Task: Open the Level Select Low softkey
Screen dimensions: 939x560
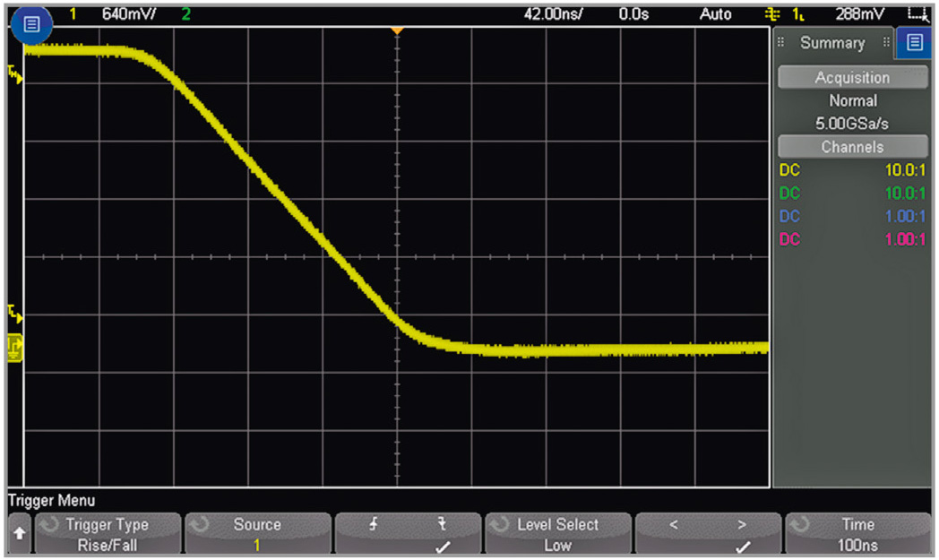Action: (x=557, y=534)
